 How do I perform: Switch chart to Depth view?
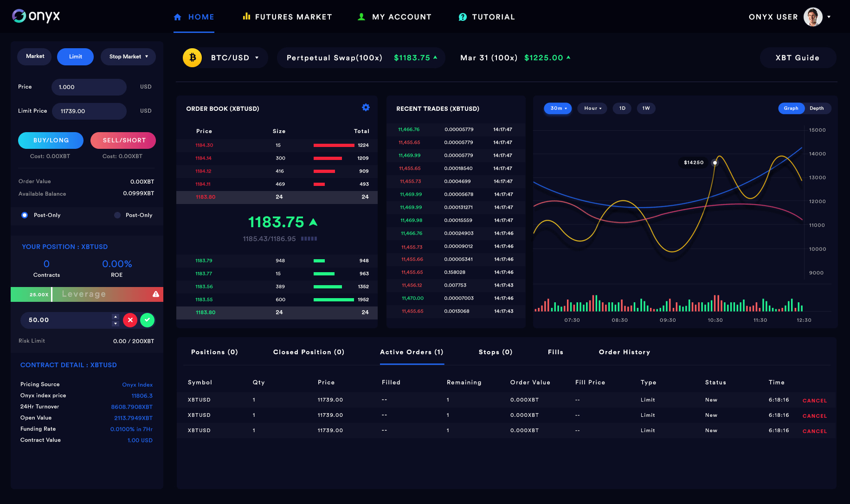point(817,108)
